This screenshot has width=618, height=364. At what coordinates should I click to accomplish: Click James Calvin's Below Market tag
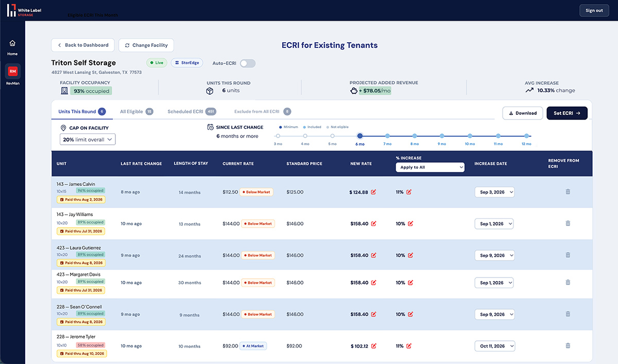coord(257,192)
